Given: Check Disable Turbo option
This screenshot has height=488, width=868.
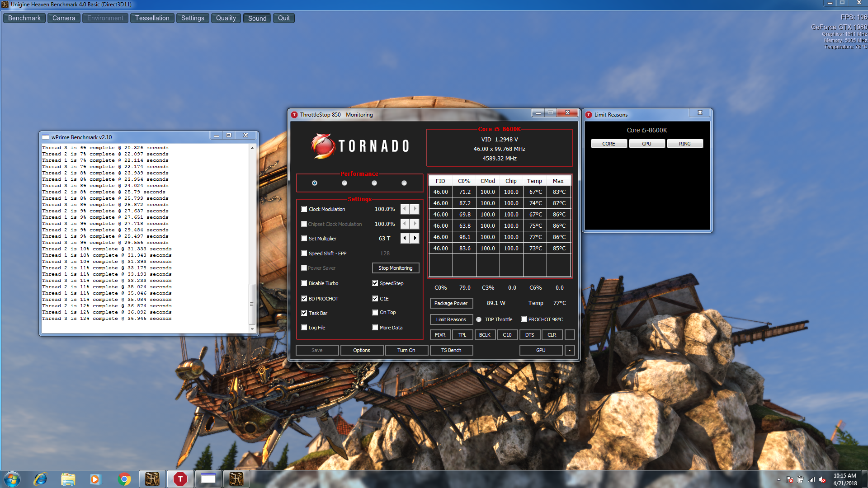Looking at the screenshot, I should coord(304,283).
